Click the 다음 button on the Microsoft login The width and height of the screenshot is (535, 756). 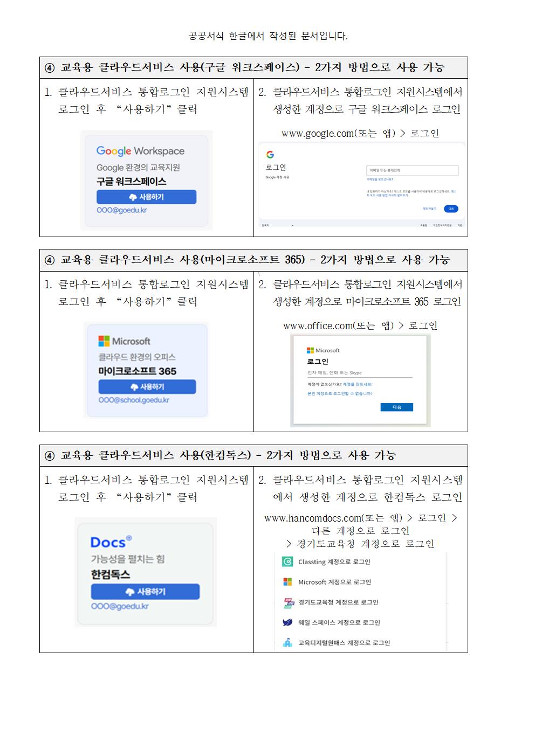[396, 407]
